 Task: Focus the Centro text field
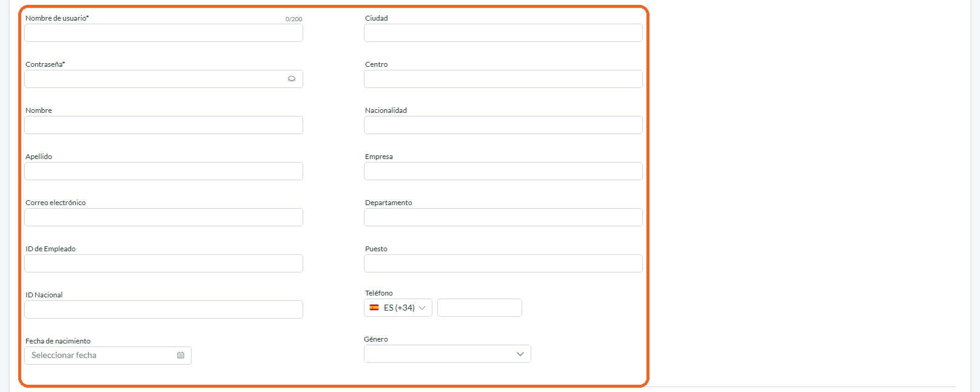pos(503,79)
